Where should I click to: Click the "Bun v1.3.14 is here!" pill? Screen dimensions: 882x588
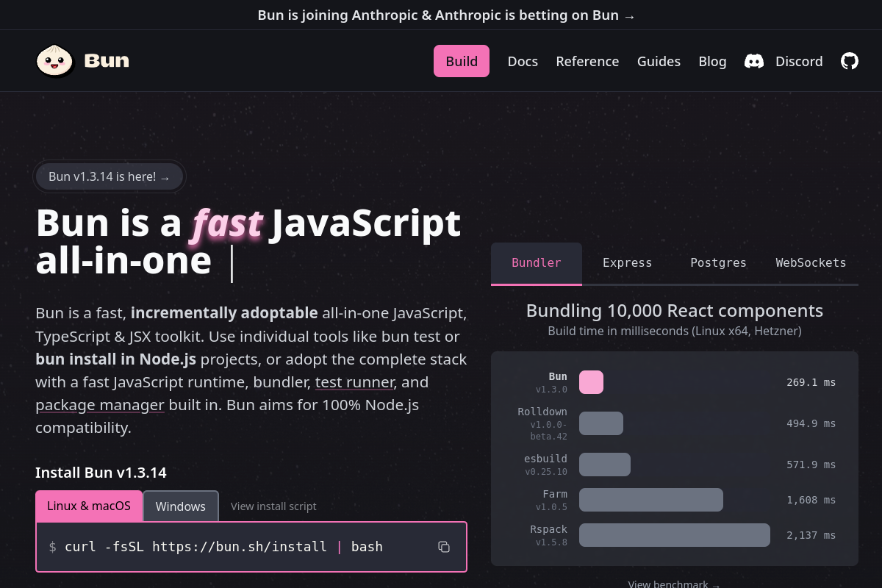(110, 176)
